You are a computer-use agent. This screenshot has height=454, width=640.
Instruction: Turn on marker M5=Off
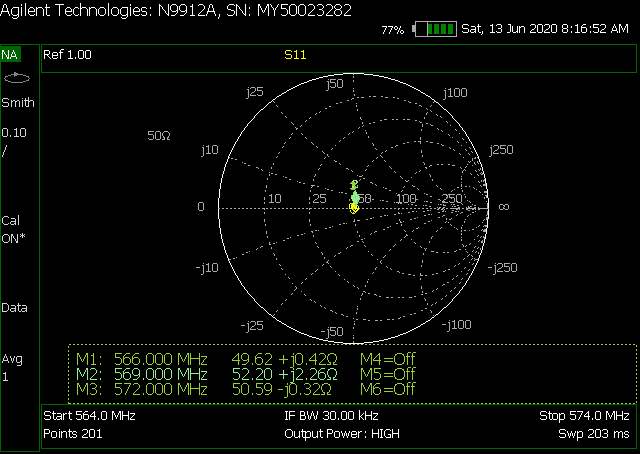pyautogui.click(x=387, y=374)
